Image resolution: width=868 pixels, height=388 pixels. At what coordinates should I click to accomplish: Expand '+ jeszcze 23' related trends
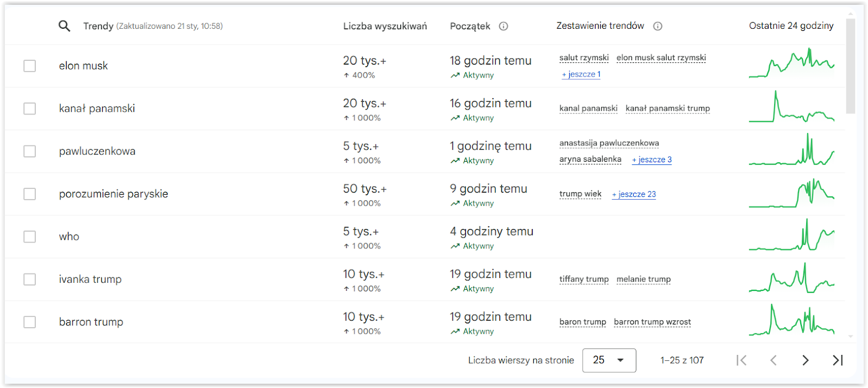[634, 194]
